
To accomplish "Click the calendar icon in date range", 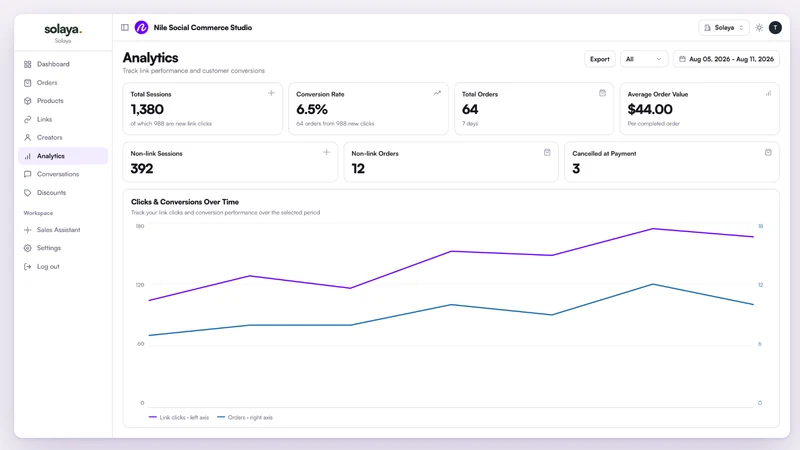I will click(x=682, y=59).
